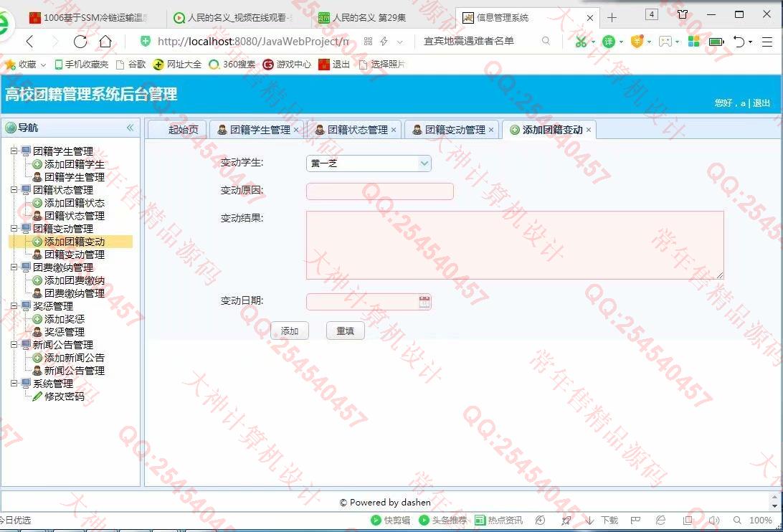783x532 pixels.
Task: Click the volume speaker status icon
Action: click(x=714, y=520)
